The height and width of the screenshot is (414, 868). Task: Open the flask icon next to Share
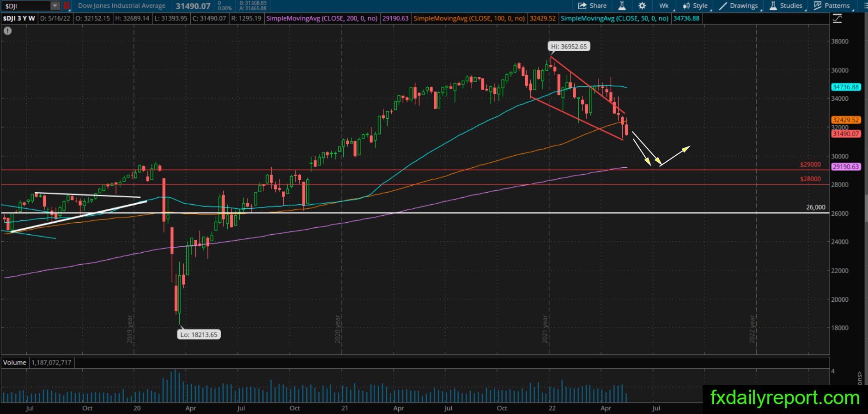622,6
